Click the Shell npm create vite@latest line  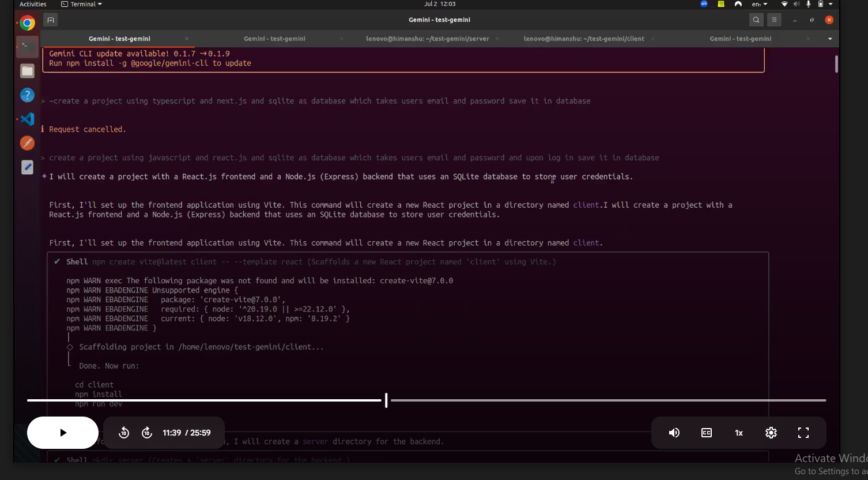pos(311,262)
